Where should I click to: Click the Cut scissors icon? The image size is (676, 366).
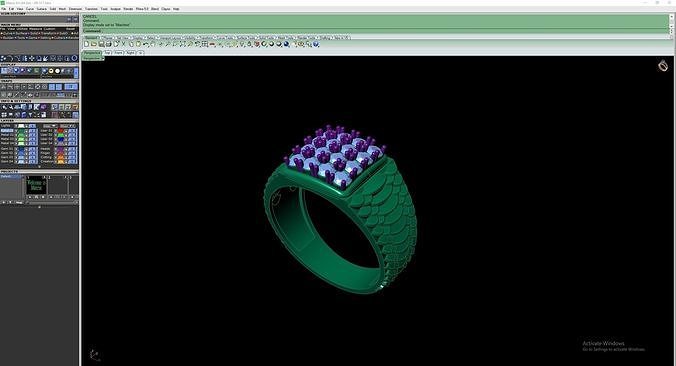tap(123, 44)
